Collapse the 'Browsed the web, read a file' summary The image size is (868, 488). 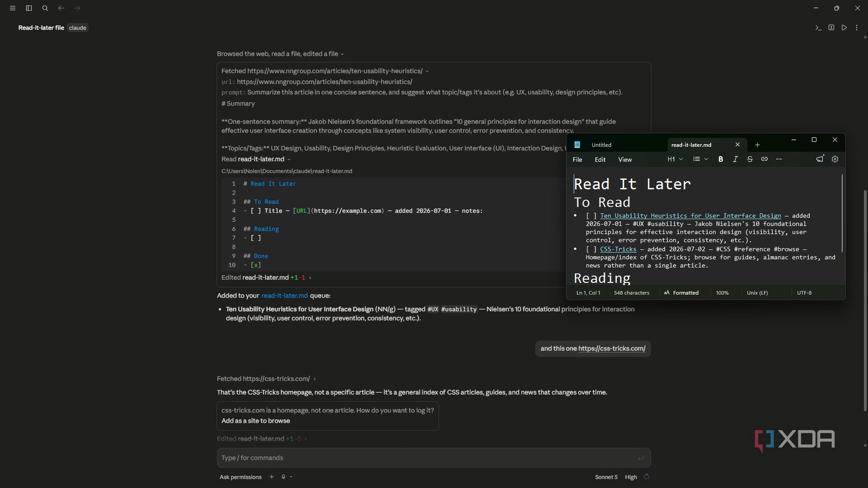pyautogui.click(x=280, y=54)
